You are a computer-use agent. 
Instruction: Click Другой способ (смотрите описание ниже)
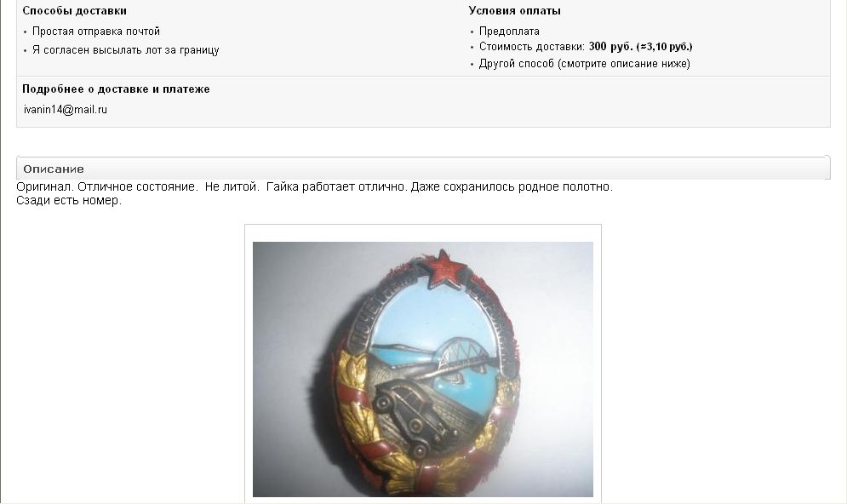[x=585, y=64]
